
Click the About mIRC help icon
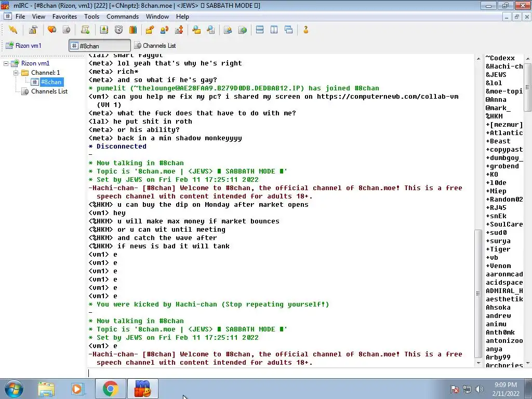pyautogui.click(x=305, y=30)
